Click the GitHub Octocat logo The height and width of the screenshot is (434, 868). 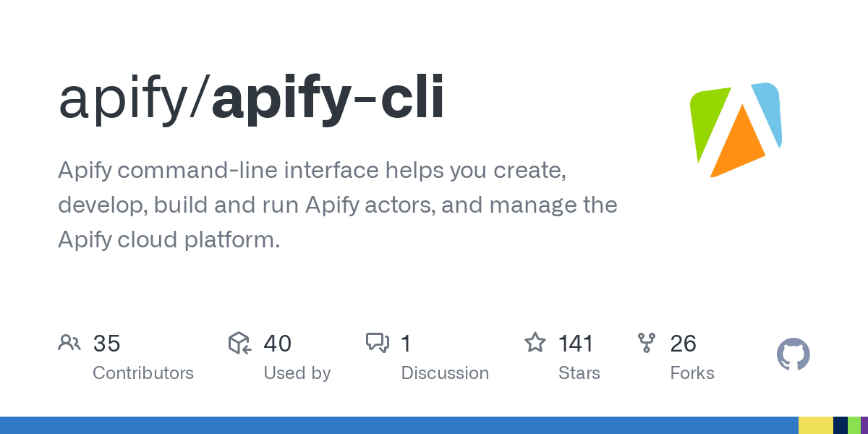tap(793, 355)
